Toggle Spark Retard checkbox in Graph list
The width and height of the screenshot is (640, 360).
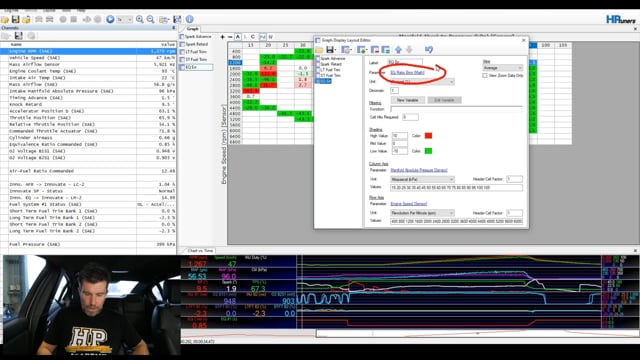(182, 44)
